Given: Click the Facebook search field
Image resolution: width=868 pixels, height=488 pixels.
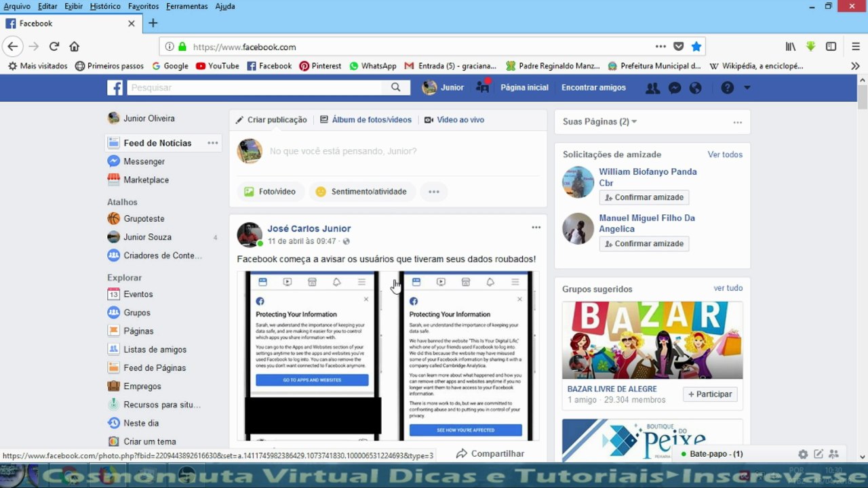Looking at the screenshot, I should click(254, 87).
